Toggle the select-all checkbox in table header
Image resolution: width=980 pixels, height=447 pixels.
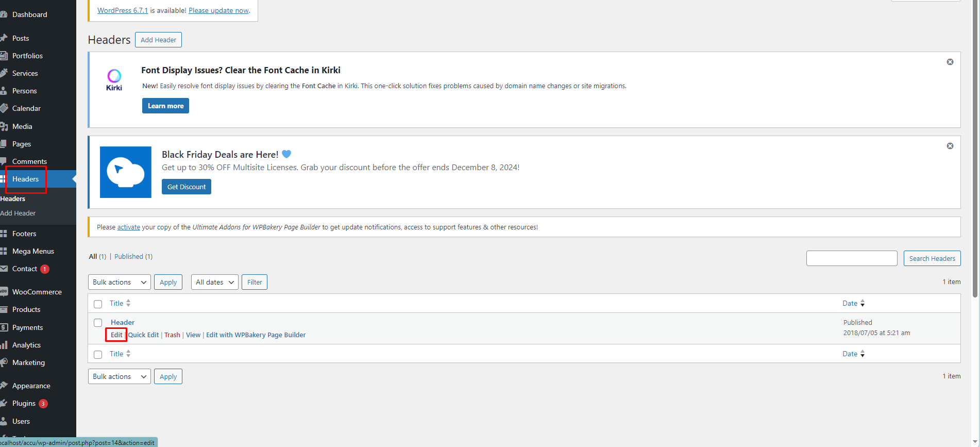coord(98,304)
